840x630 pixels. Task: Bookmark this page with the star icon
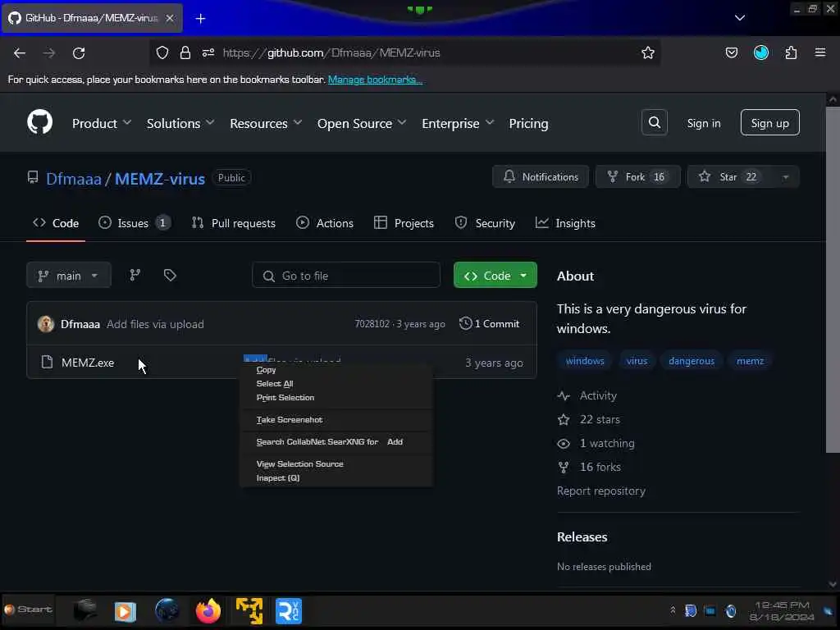648,52
